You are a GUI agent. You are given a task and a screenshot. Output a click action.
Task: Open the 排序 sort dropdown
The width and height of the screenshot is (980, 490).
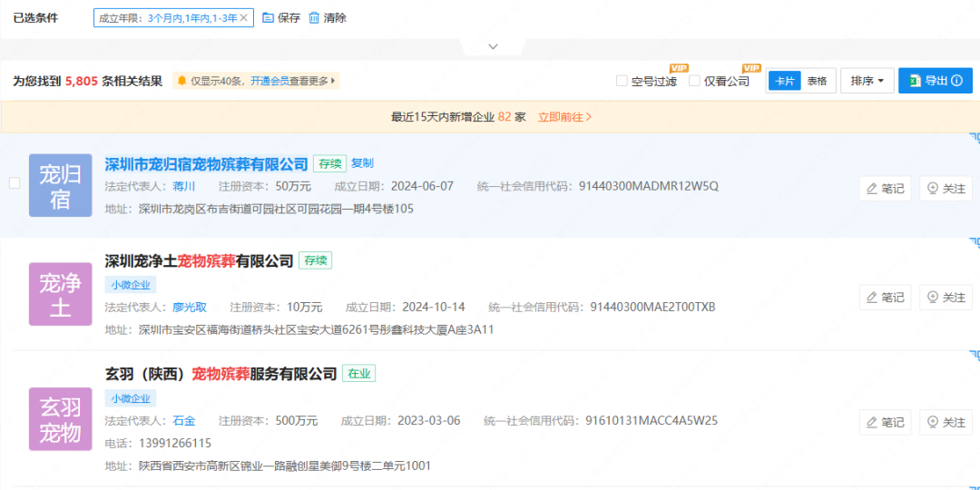pyautogui.click(x=867, y=81)
